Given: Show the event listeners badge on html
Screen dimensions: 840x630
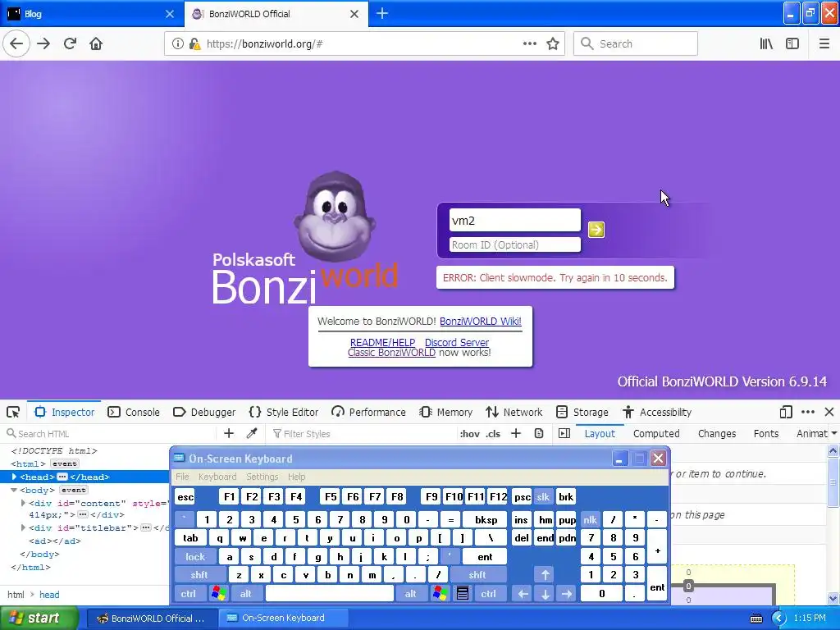Looking at the screenshot, I should pyautogui.click(x=64, y=463).
